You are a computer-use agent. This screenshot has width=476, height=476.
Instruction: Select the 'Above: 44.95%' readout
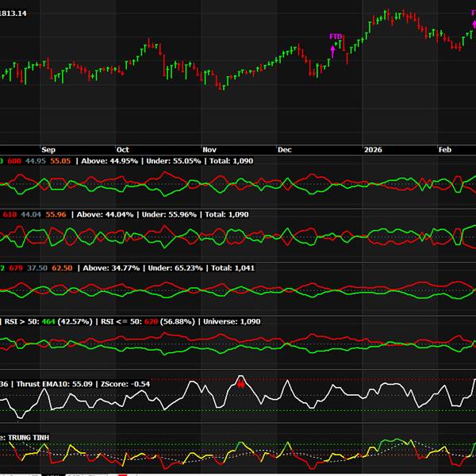[x=109, y=161]
